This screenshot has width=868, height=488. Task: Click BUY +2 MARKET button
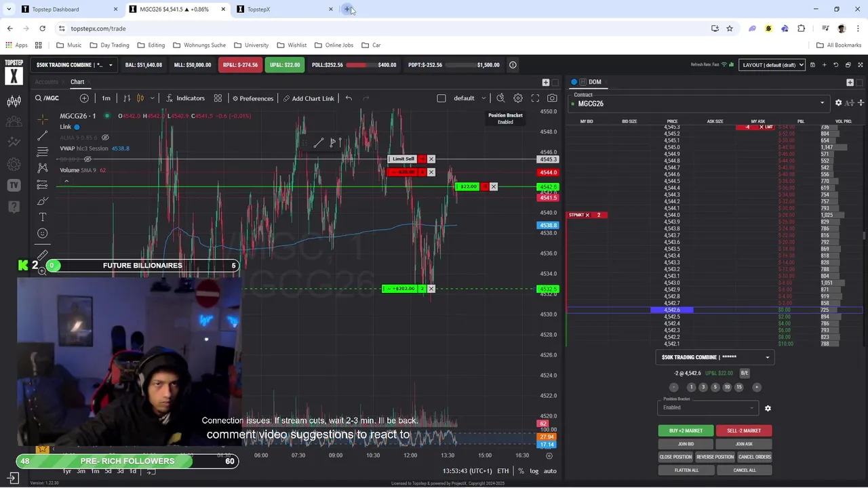[x=686, y=430]
